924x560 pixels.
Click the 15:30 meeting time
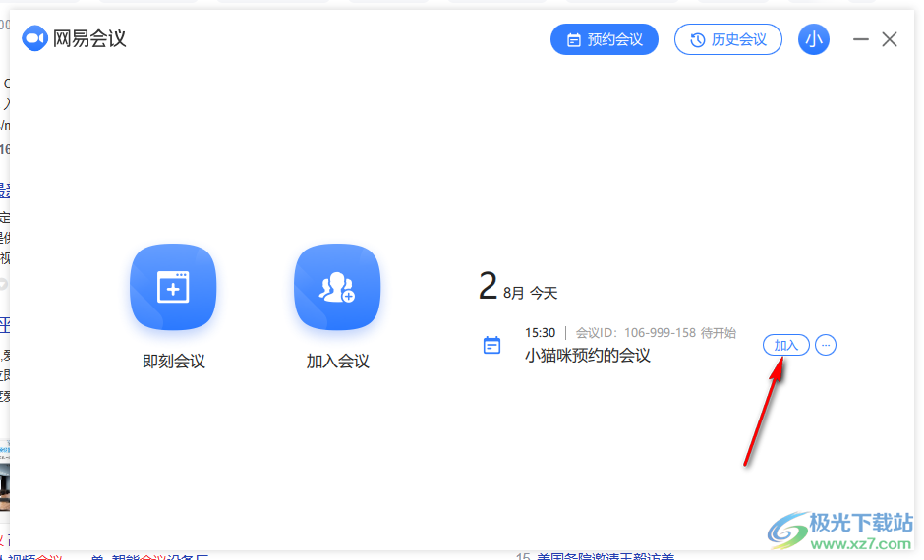[x=541, y=333]
